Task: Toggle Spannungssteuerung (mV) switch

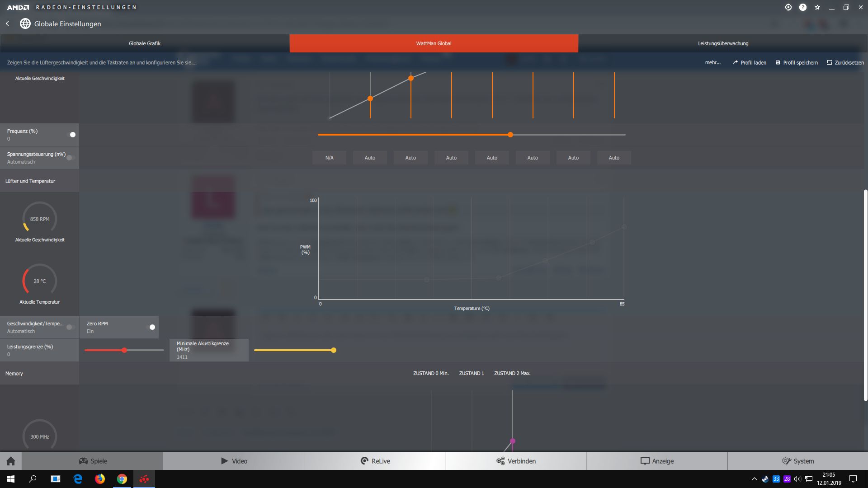Action: 70,158
